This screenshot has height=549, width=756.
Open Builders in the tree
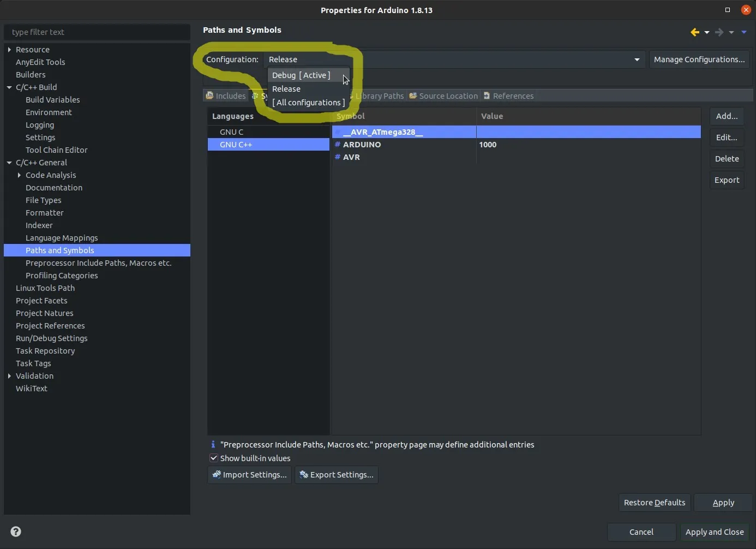click(31, 75)
